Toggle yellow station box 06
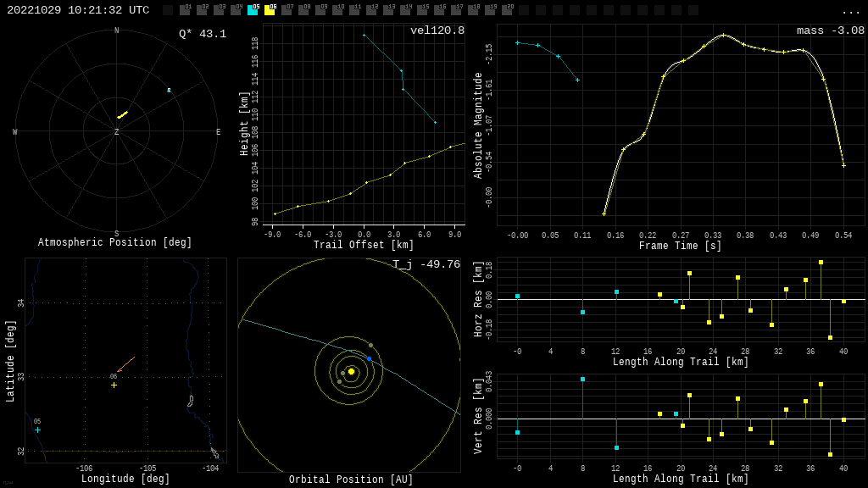The width and height of the screenshot is (868, 488). coord(270,9)
